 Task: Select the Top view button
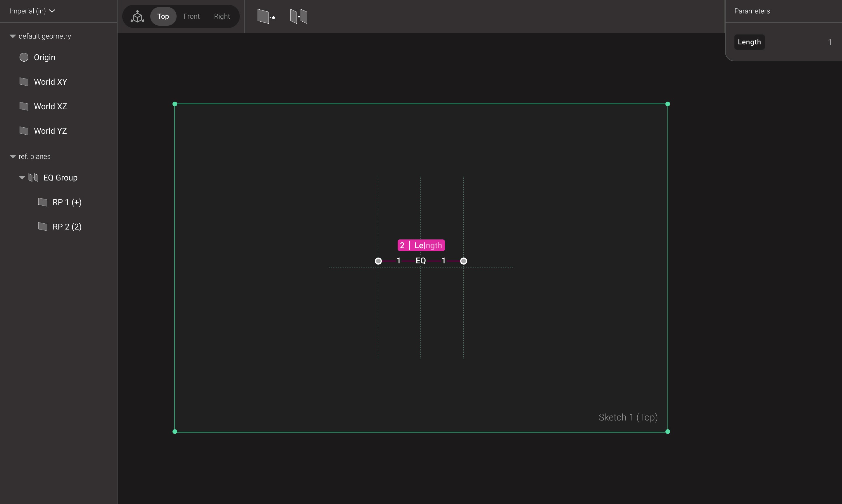coord(163,16)
